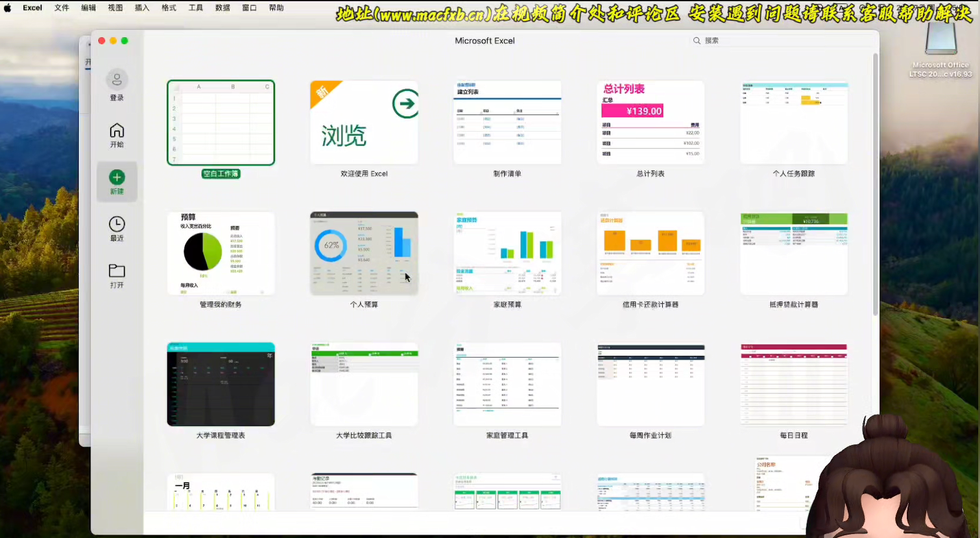Viewport: 980px width, 538px height.
Task: Select the 一月 calendar template thumbnail
Action: 221,492
